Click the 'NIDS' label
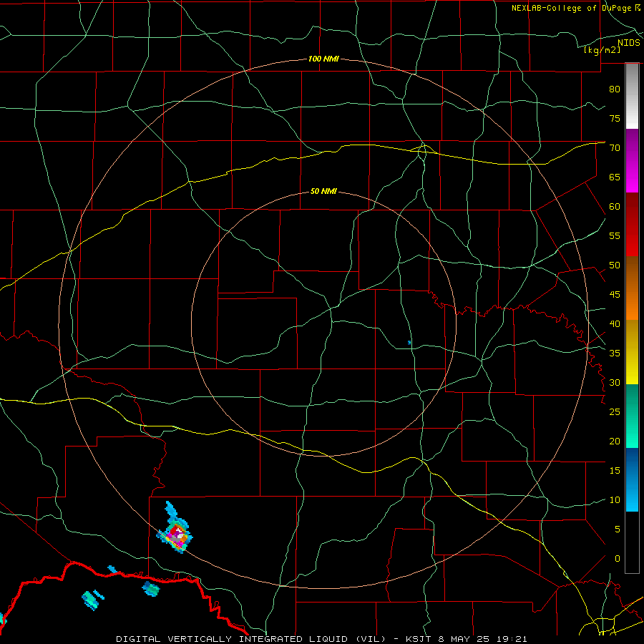 click(x=629, y=43)
